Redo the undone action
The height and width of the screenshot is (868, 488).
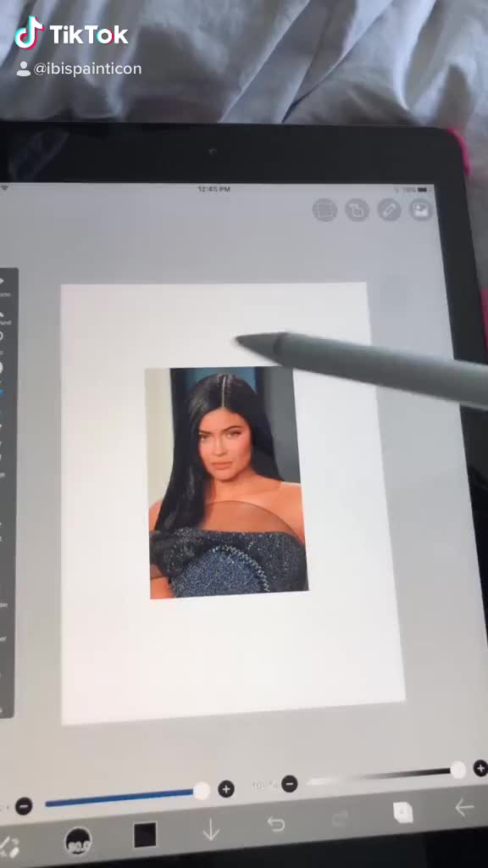pyautogui.click(x=341, y=819)
